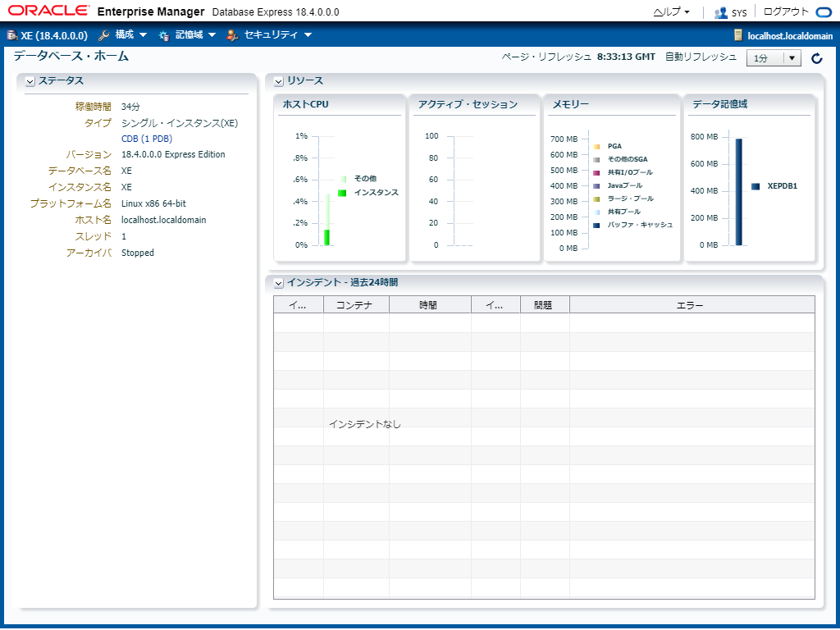Click the インスタンス legend swatch in ホストCPU
Viewport: 840px width, 630px height.
[342, 193]
